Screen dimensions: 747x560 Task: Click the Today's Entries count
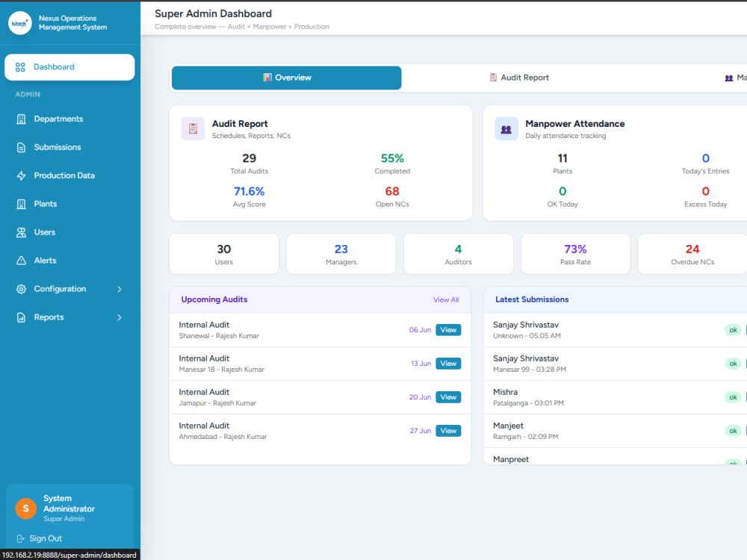coord(706,158)
